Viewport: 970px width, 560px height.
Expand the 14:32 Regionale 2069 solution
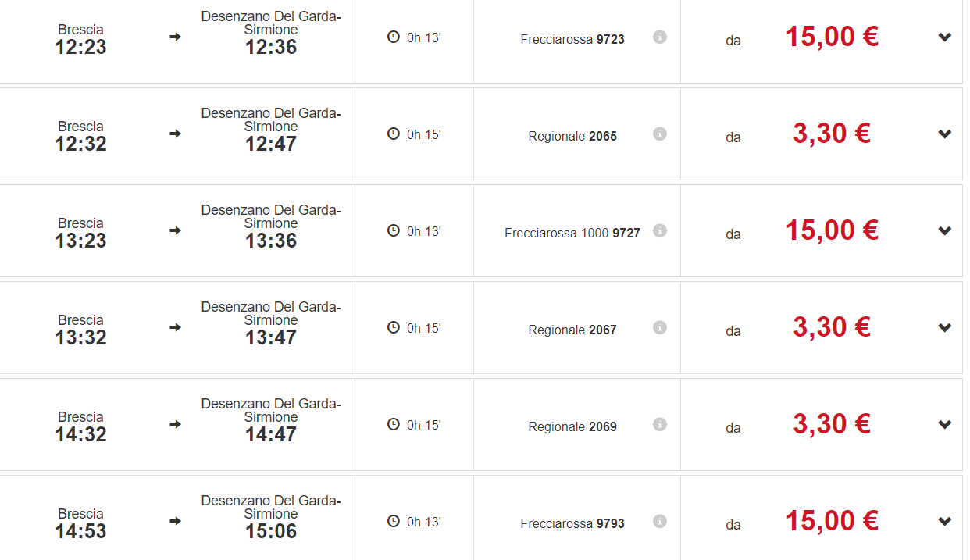(945, 425)
